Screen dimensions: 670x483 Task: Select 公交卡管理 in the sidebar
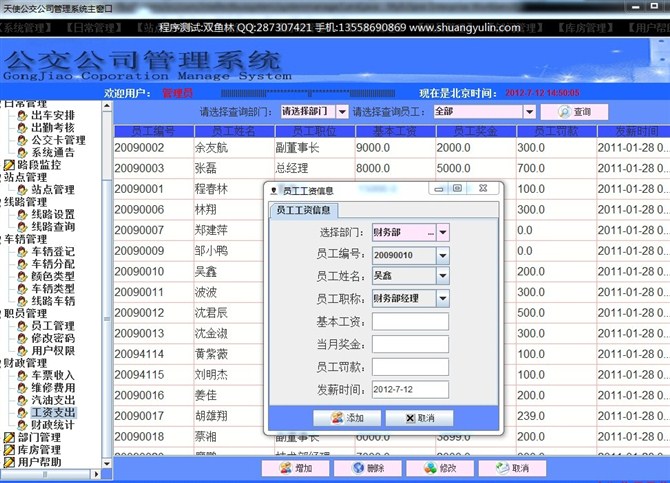tap(58, 140)
